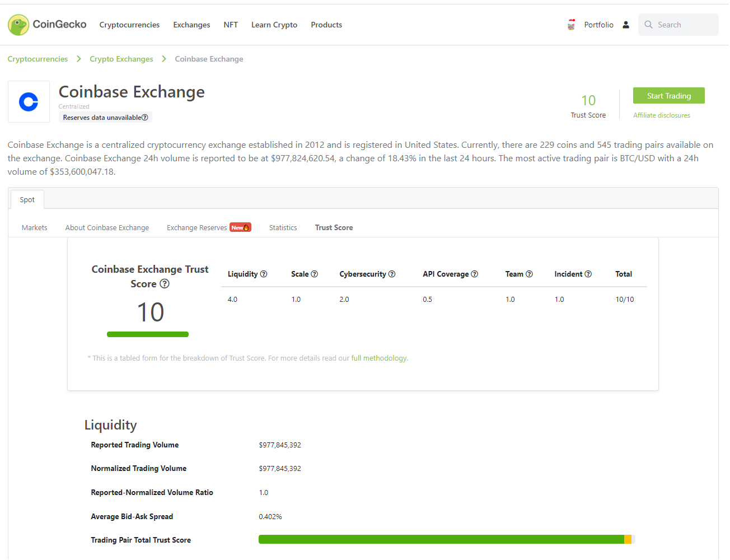Click the Cybersecurity score value 2.0

[344, 300]
